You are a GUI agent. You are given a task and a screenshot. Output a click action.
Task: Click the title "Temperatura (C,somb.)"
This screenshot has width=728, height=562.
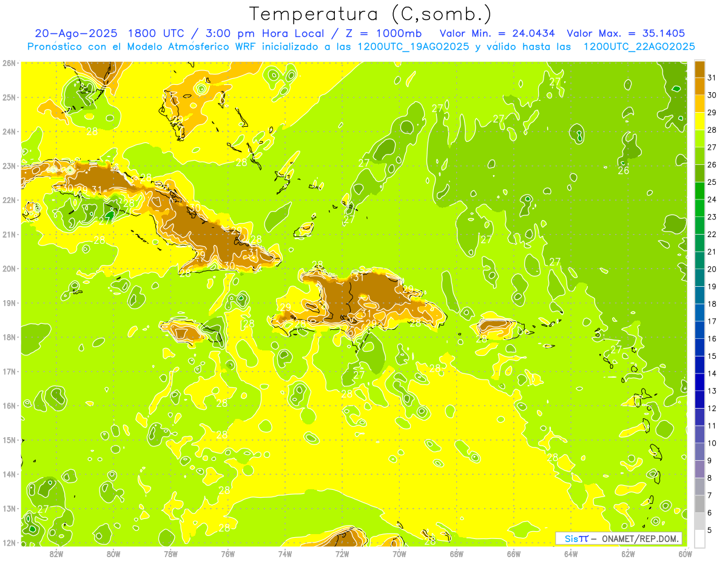point(371,14)
